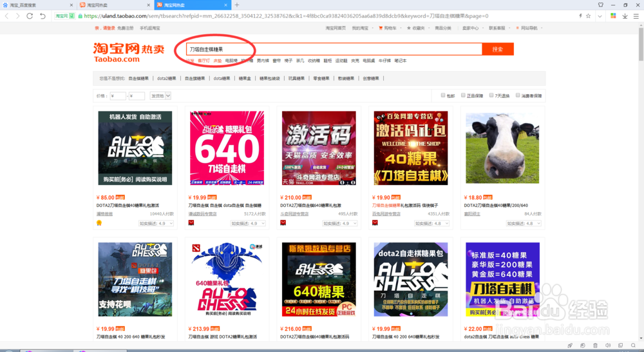
Task: Tick the 消费者保障 checkbox
Action: click(x=518, y=95)
